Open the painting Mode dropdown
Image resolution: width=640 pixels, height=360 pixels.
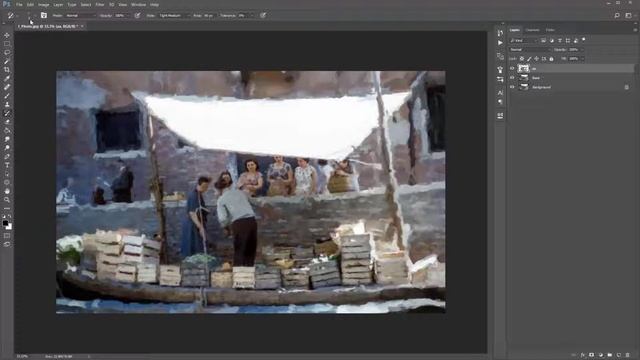[x=80, y=16]
